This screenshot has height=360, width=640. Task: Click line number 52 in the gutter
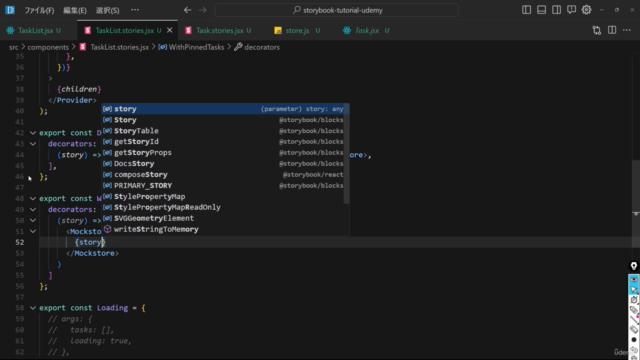20,242
